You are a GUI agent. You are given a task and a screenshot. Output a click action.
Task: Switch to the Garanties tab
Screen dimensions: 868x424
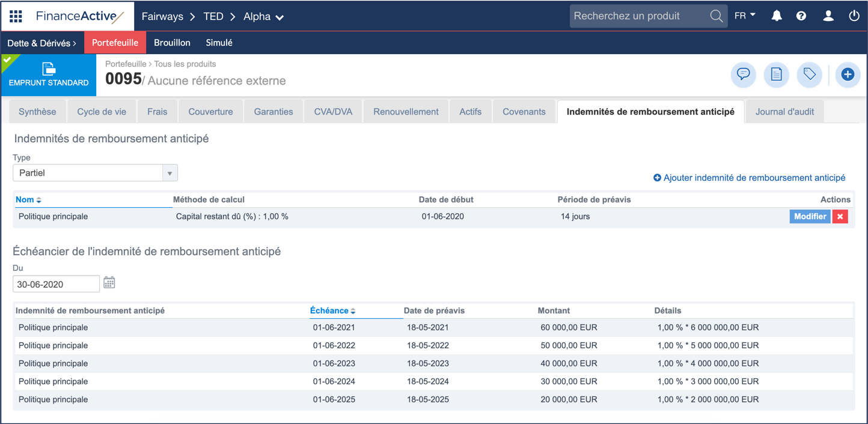[274, 111]
